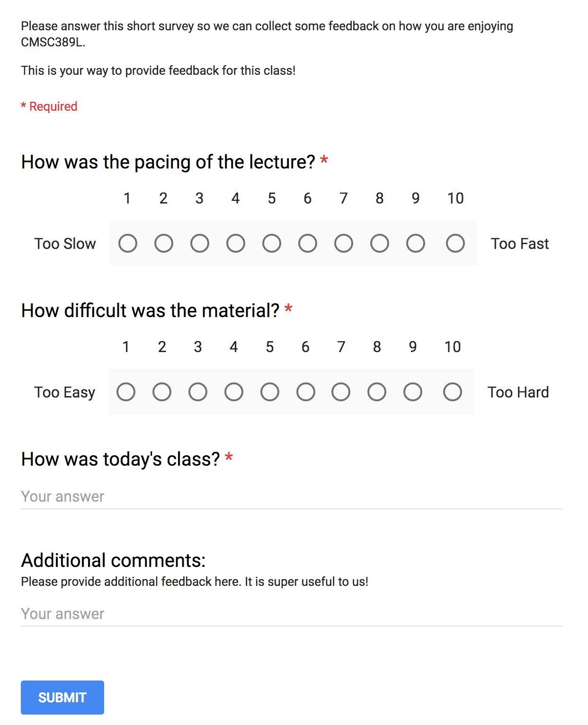588x725 pixels.
Task: Focus the Additional comments answer field
Action: coord(291,614)
